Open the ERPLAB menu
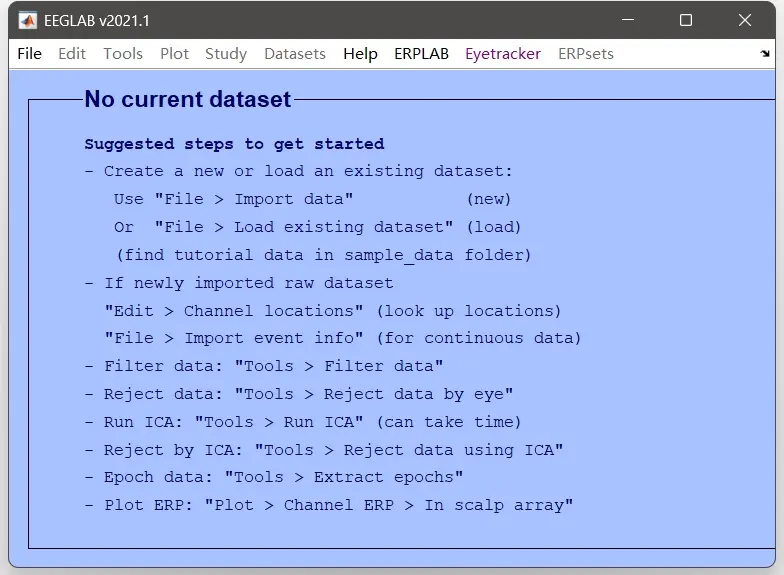784x575 pixels. 422,54
